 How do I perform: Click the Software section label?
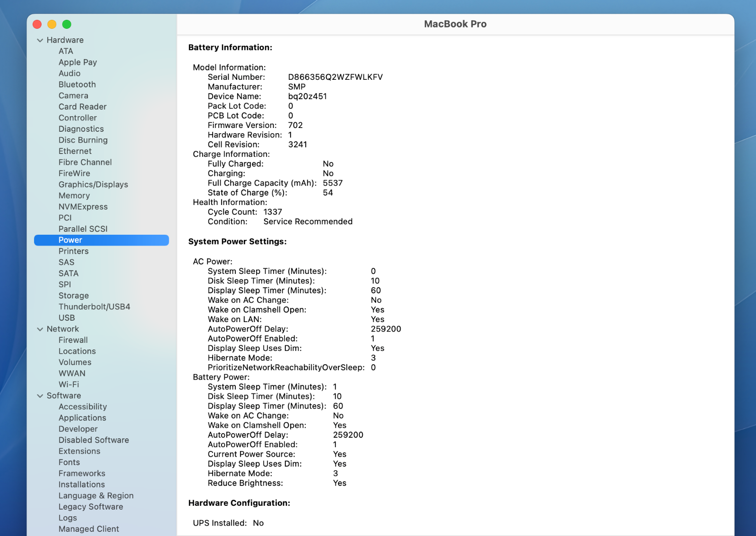pos(64,396)
